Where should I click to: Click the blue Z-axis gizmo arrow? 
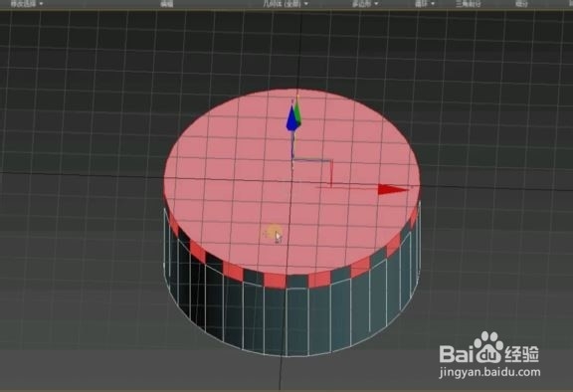tap(291, 117)
